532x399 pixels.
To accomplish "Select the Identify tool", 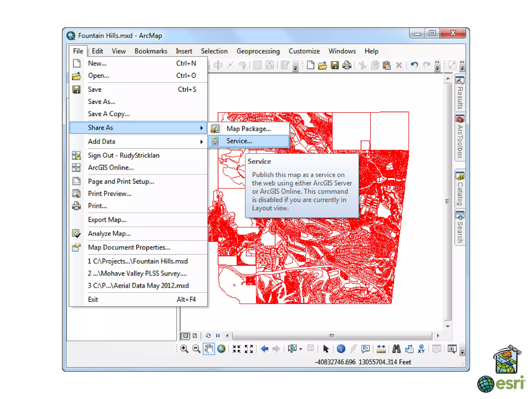I will pyautogui.click(x=341, y=349).
